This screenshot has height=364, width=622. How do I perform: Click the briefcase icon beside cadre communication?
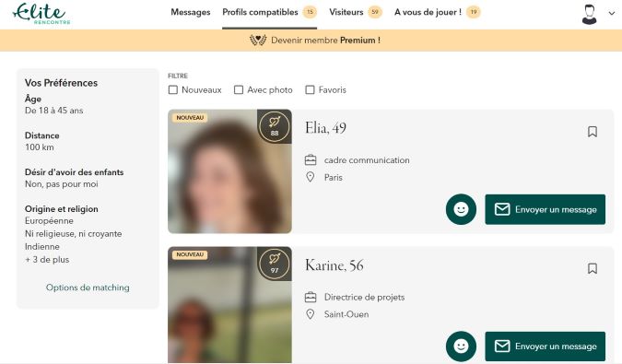[x=311, y=160]
